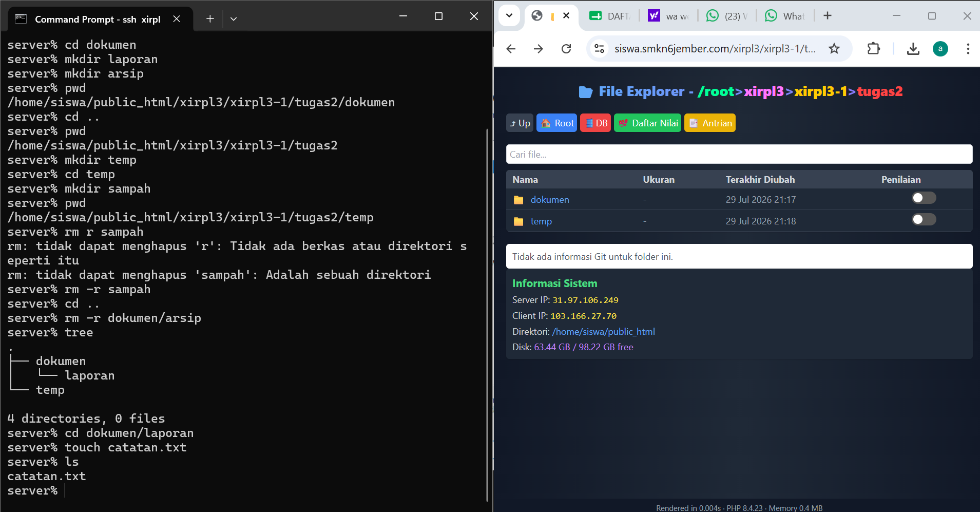Switch to the Yahoo 'wa w' tab
Viewport: 980px width, 512px height.
668,16
